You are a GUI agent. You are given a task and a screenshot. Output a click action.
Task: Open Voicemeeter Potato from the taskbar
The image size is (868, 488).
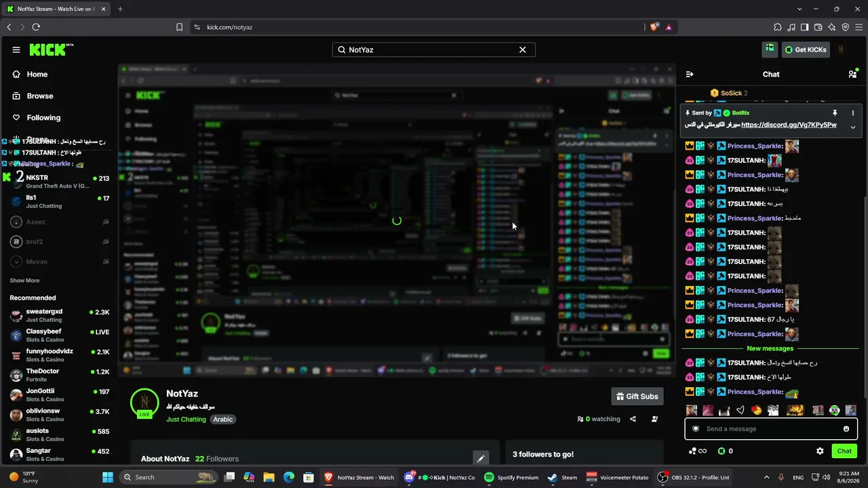point(617,477)
